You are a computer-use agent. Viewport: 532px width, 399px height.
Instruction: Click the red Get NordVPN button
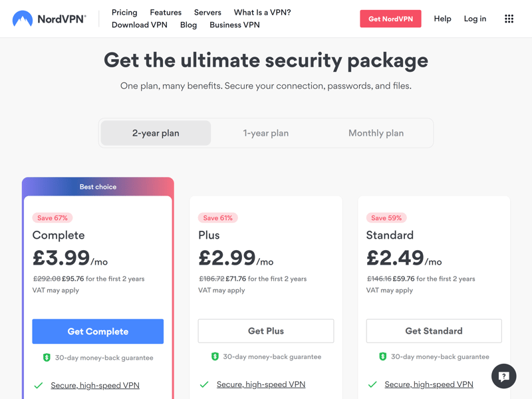(x=390, y=19)
